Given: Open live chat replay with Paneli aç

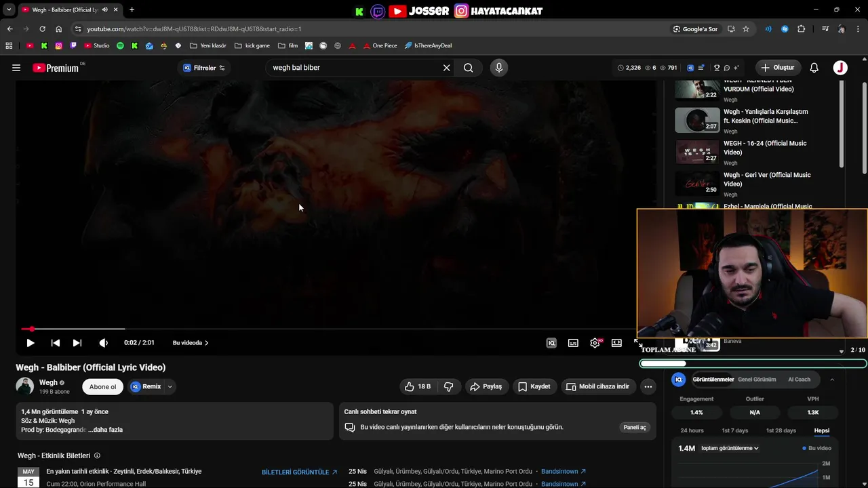Looking at the screenshot, I should (x=635, y=427).
